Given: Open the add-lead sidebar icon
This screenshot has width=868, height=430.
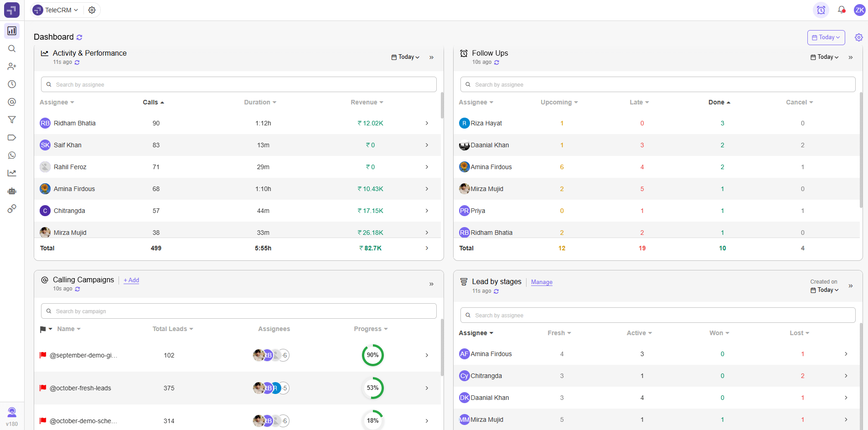Looking at the screenshot, I should click(12, 66).
